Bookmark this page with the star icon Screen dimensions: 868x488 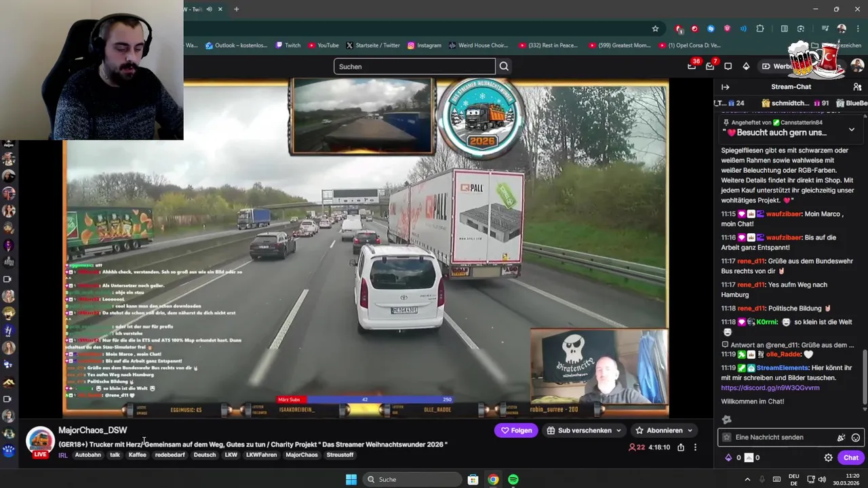(655, 28)
